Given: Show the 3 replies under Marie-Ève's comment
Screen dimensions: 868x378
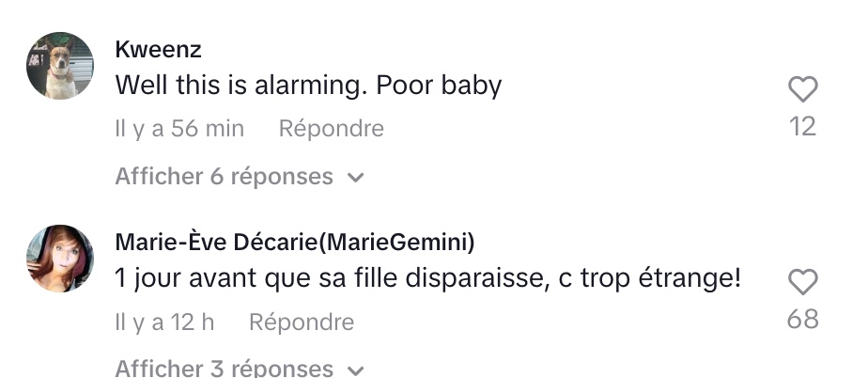Looking at the screenshot, I should tap(240, 369).
